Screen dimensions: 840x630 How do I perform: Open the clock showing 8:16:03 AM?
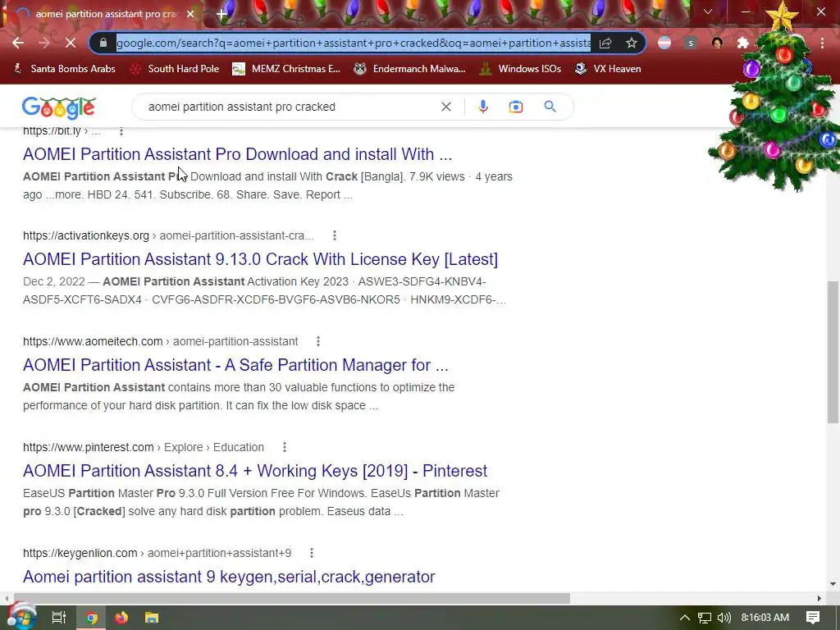(x=765, y=618)
